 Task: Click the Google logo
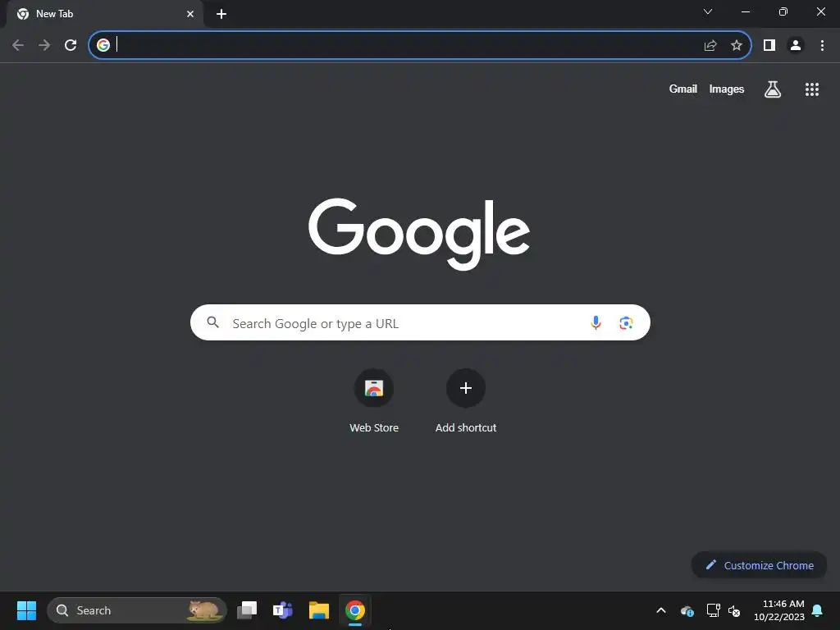coord(419,234)
